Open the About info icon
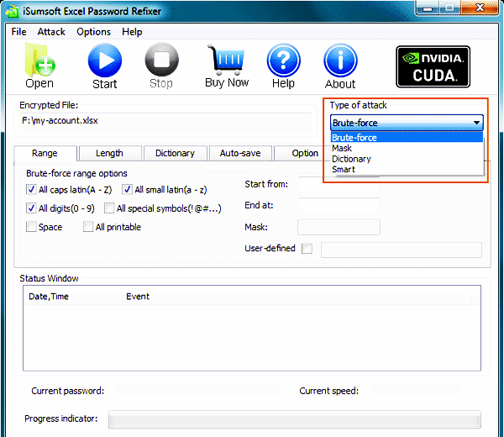The height and width of the screenshot is (437, 504). click(x=340, y=61)
